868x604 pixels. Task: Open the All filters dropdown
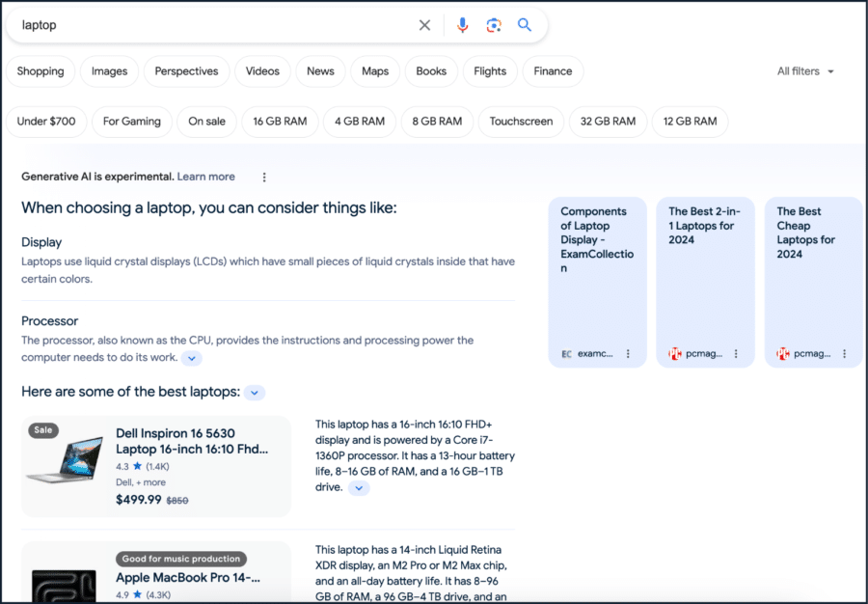click(805, 71)
